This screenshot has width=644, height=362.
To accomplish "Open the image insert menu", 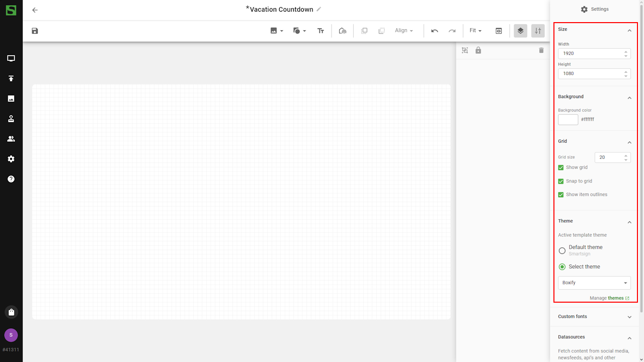I will 277,31.
